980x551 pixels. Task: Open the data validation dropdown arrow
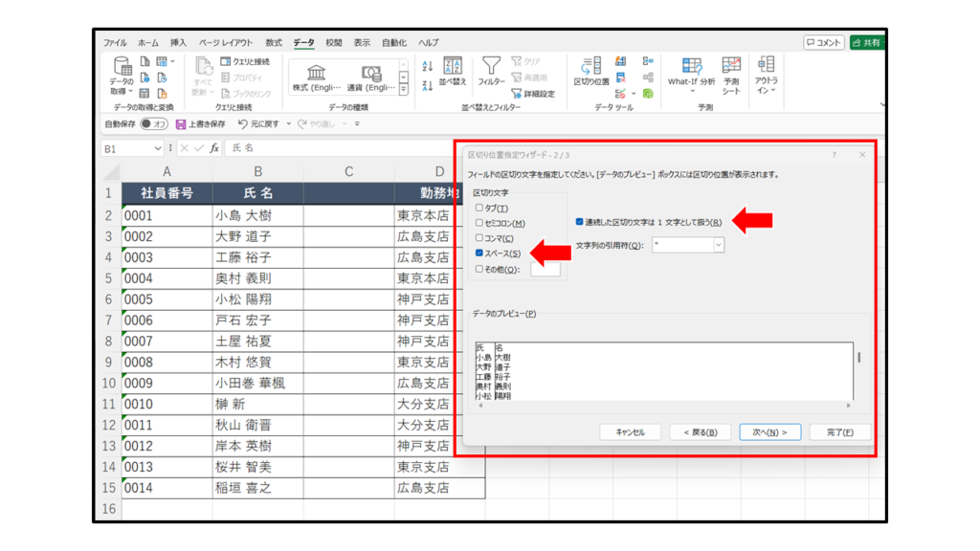click(x=634, y=94)
